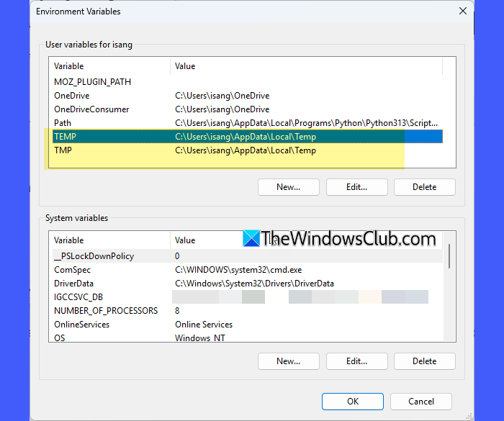Image resolution: width=504 pixels, height=421 pixels.
Task: Select the OS system variable
Action: [248, 338]
